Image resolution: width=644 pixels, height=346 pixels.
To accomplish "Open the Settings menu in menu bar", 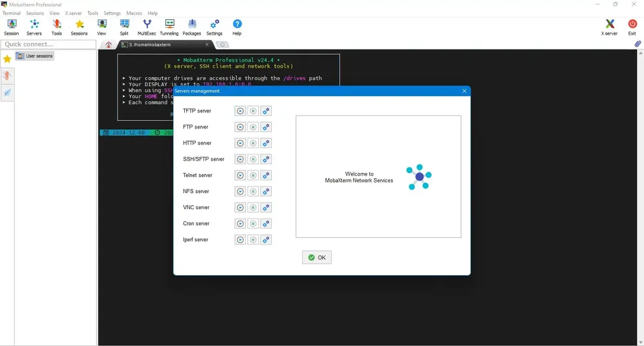I will tap(112, 13).
